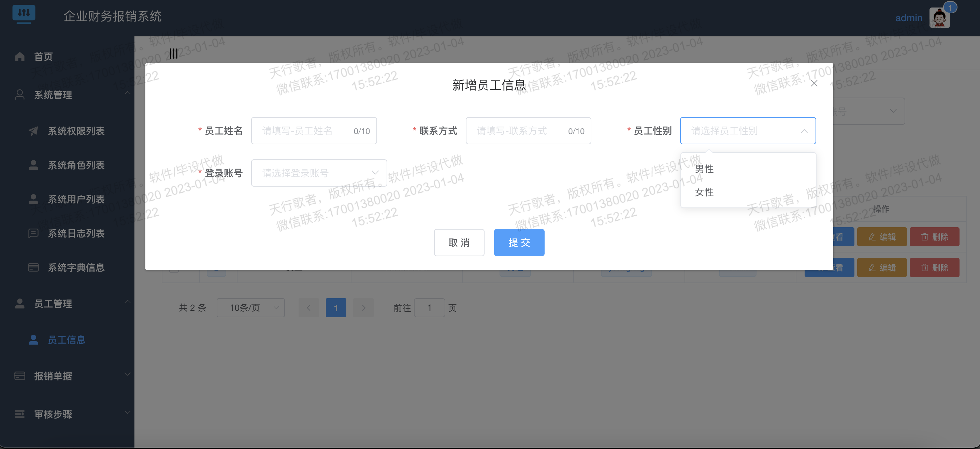
Task: Open the 员工性别 dropdown
Action: click(x=748, y=131)
